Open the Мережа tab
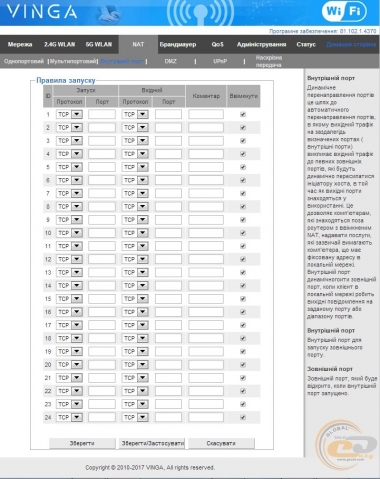Viewport: 380px width, 479px height. click(x=20, y=44)
